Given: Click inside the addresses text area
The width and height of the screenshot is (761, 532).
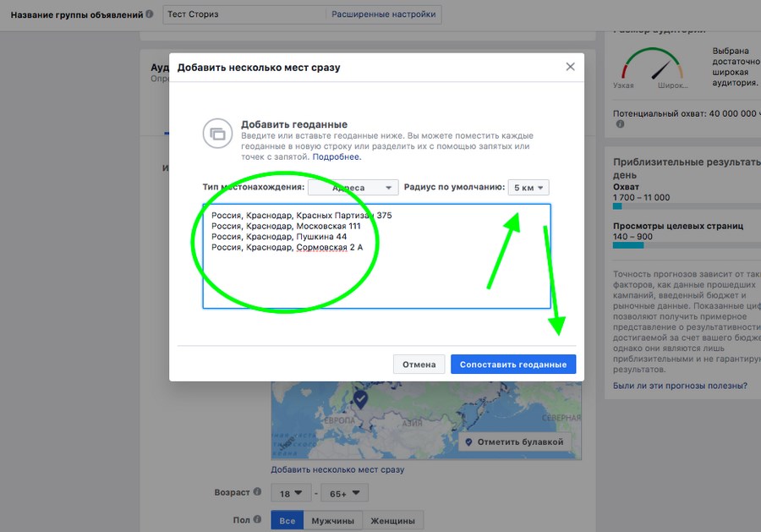Looking at the screenshot, I should (x=376, y=256).
